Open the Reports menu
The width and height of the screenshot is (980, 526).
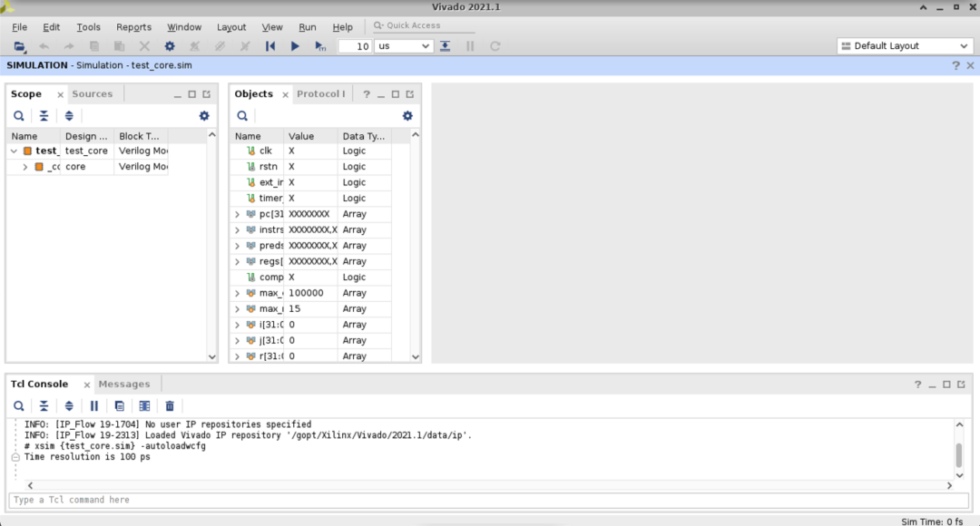[x=133, y=27]
